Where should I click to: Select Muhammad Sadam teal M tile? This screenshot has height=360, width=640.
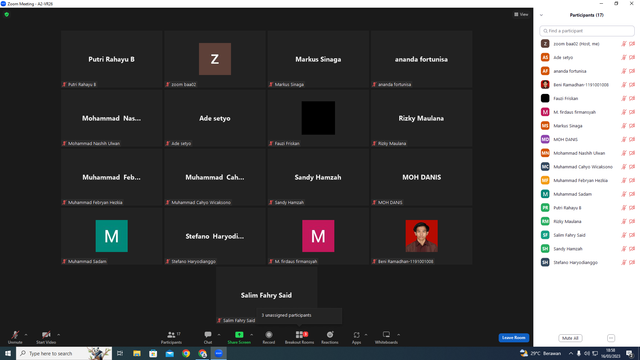pyautogui.click(x=111, y=236)
